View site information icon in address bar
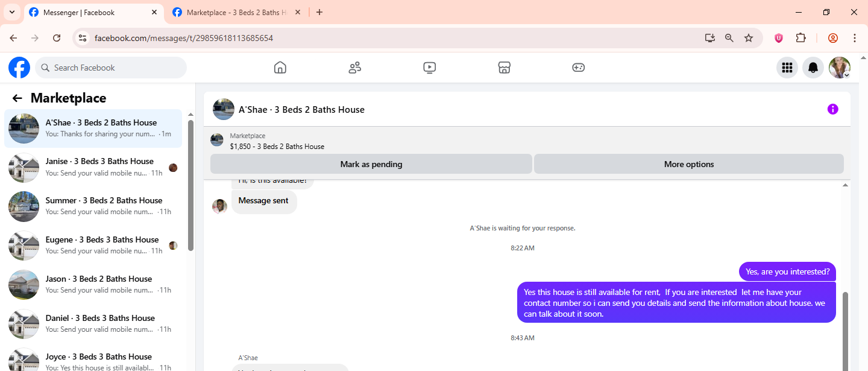 tap(83, 38)
